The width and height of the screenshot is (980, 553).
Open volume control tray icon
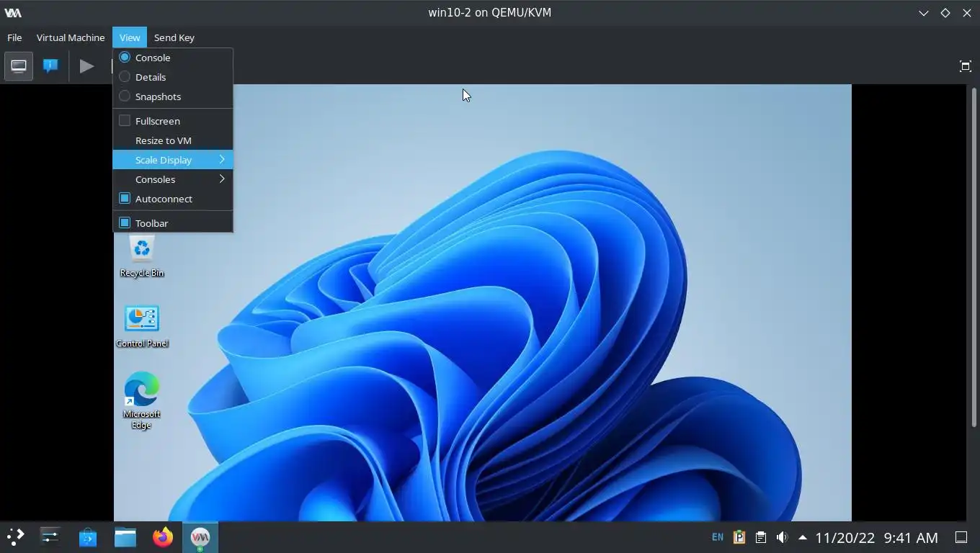pyautogui.click(x=782, y=537)
